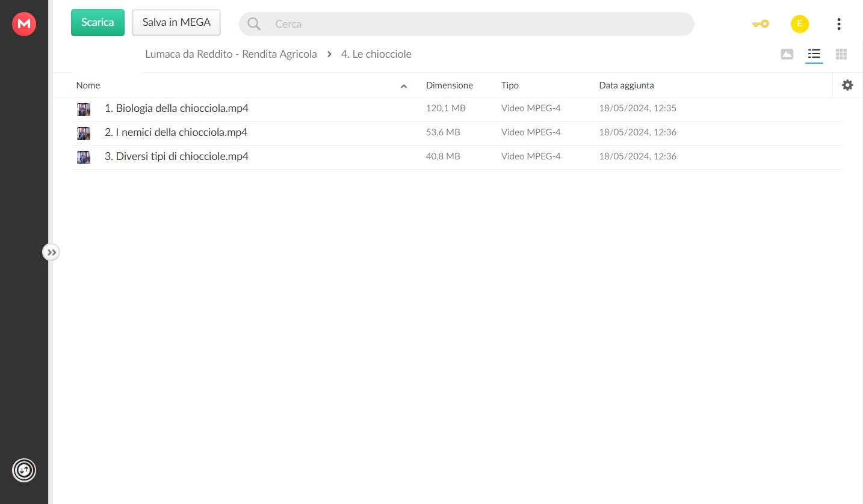Open the three-dot more options menu
The width and height of the screenshot is (863, 504).
tap(838, 24)
